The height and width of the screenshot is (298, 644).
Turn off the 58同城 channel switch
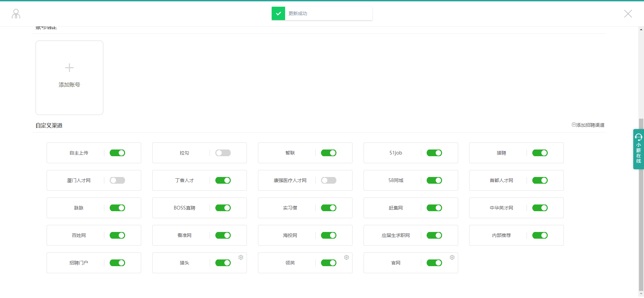434,180
